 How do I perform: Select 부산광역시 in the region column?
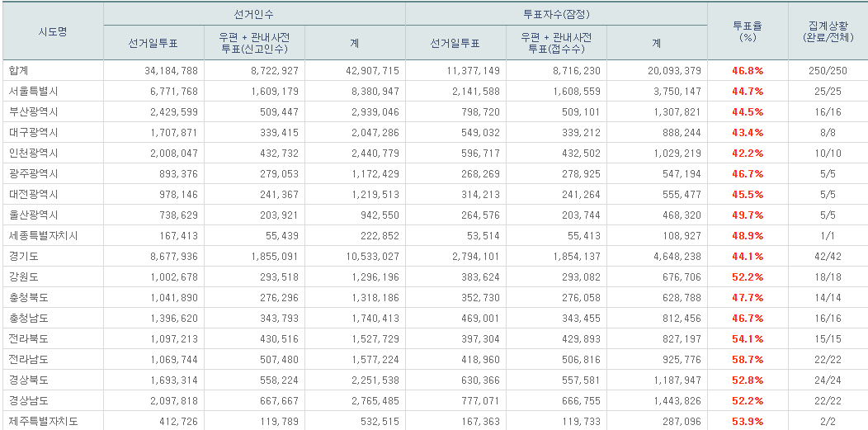coord(31,112)
